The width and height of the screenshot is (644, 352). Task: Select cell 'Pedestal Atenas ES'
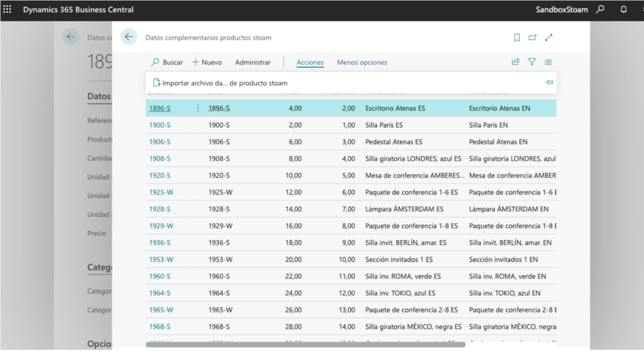coord(394,142)
